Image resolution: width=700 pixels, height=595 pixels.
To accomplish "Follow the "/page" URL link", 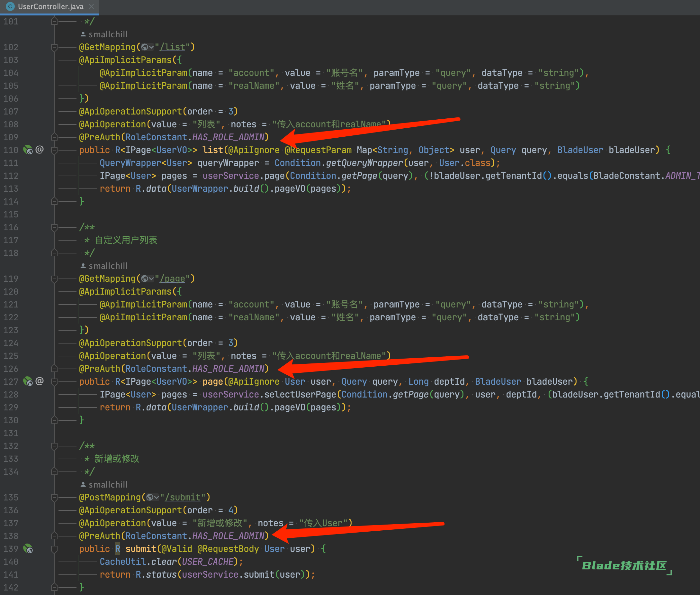I will (173, 279).
